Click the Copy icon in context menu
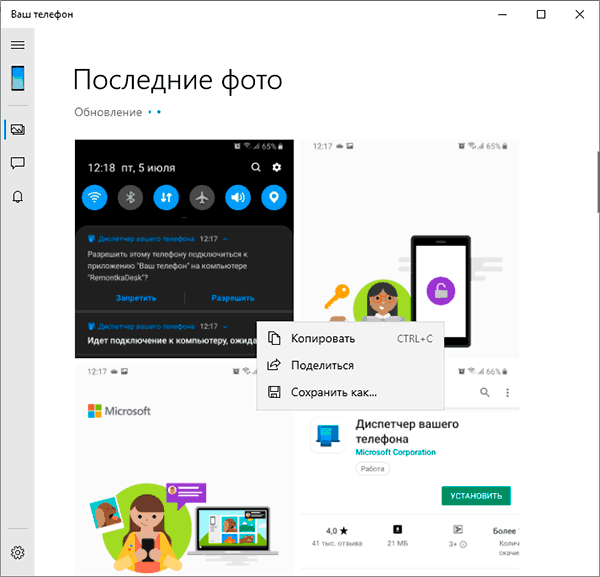The height and width of the screenshot is (577, 600). click(274, 339)
